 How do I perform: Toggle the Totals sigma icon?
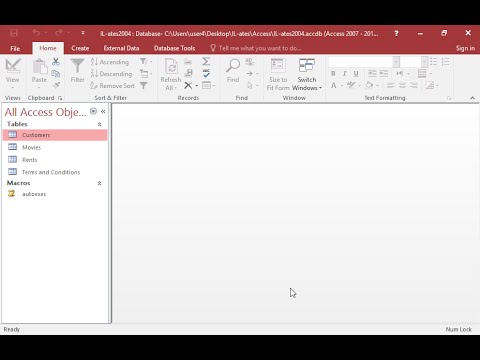[x=206, y=61]
